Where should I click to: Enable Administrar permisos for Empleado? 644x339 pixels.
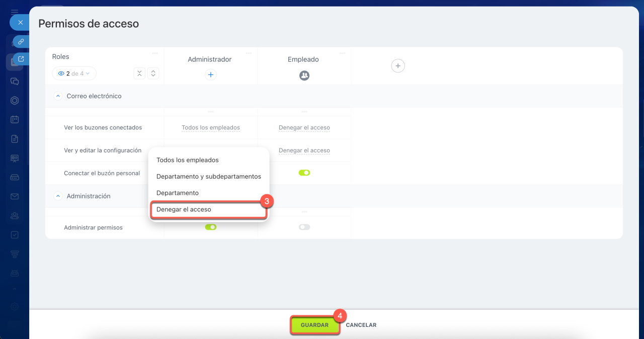click(x=304, y=227)
